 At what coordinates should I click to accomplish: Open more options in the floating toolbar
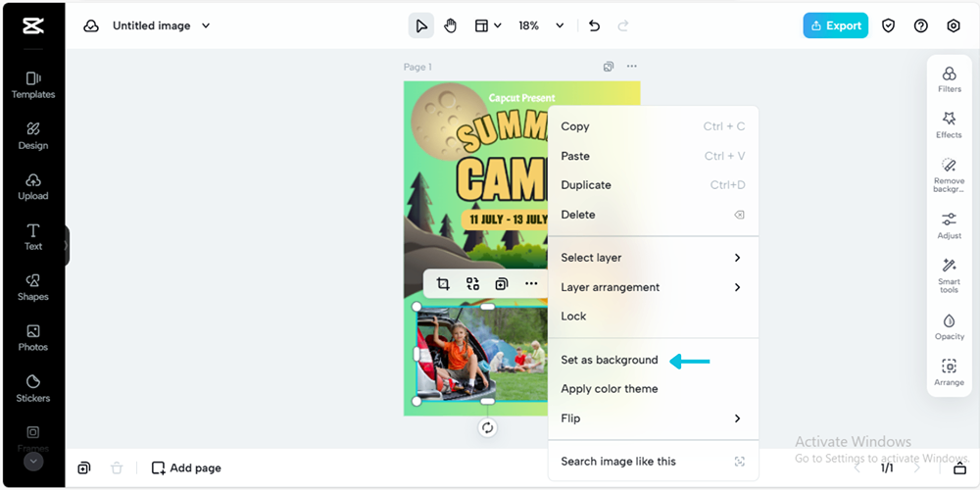(531, 284)
